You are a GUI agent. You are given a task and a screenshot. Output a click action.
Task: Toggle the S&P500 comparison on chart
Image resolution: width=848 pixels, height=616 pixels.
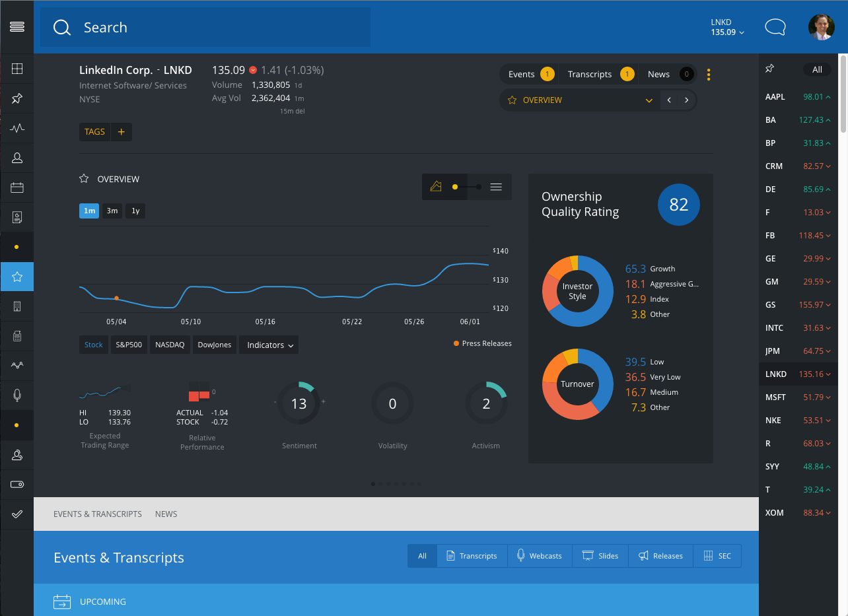click(129, 345)
